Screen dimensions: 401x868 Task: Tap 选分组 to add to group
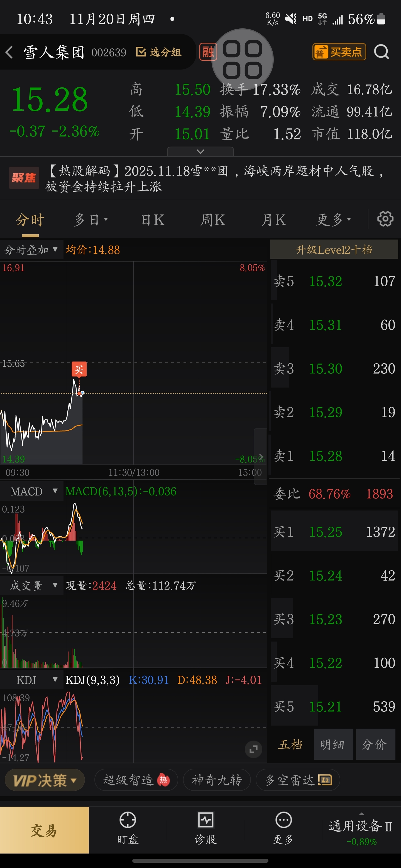(158, 52)
